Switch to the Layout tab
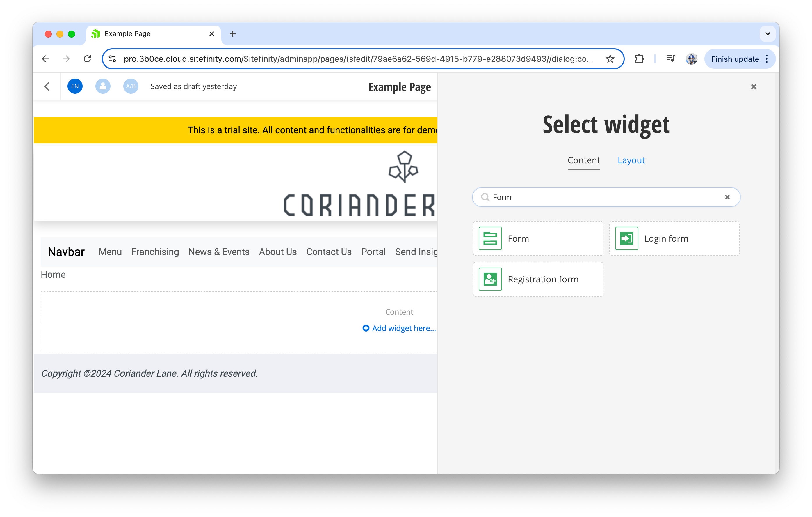Screen dimensions: 812x517 (x=631, y=160)
